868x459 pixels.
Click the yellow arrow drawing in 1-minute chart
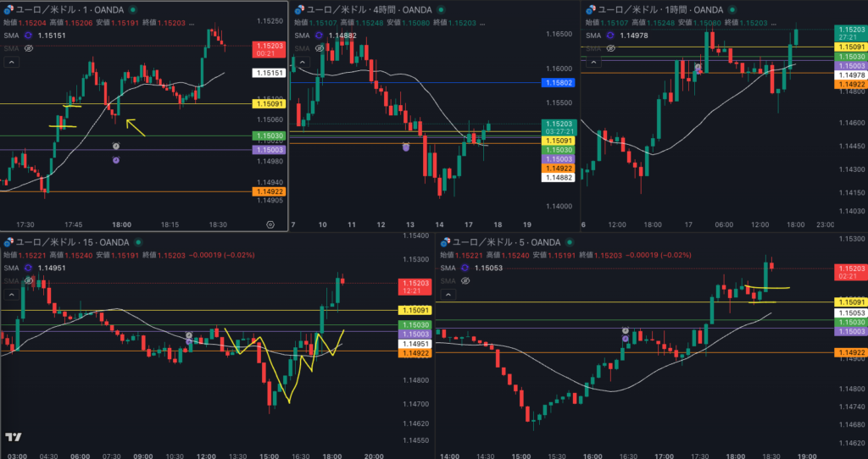[x=135, y=127]
